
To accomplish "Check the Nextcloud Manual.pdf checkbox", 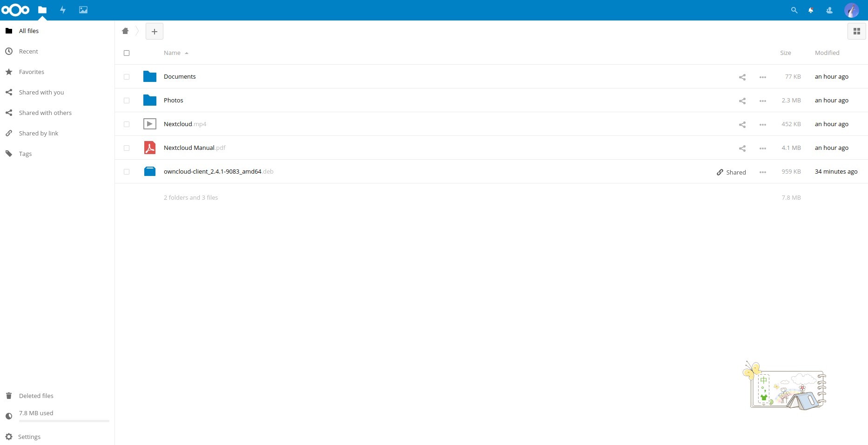I will point(127,148).
